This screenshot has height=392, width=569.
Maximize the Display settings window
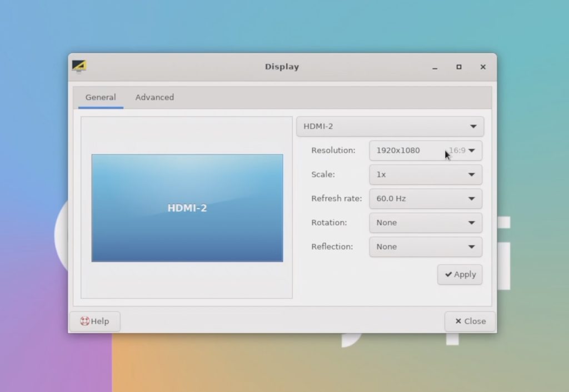[x=458, y=67]
